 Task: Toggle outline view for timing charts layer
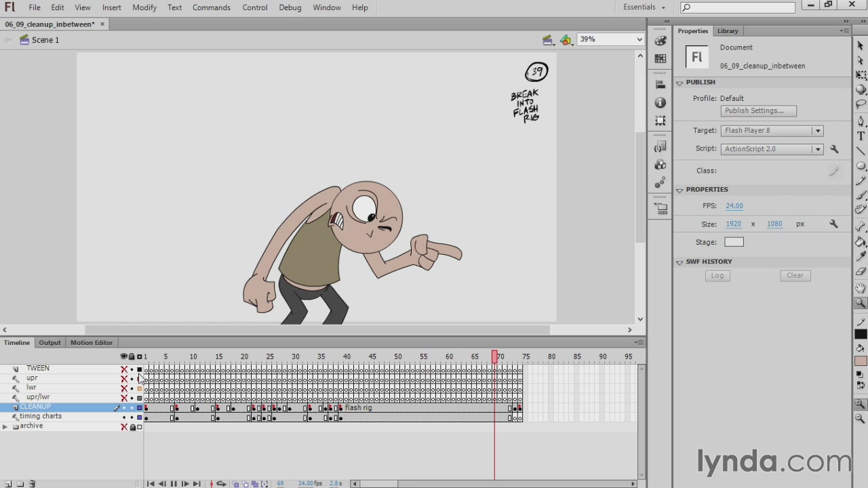(140, 418)
